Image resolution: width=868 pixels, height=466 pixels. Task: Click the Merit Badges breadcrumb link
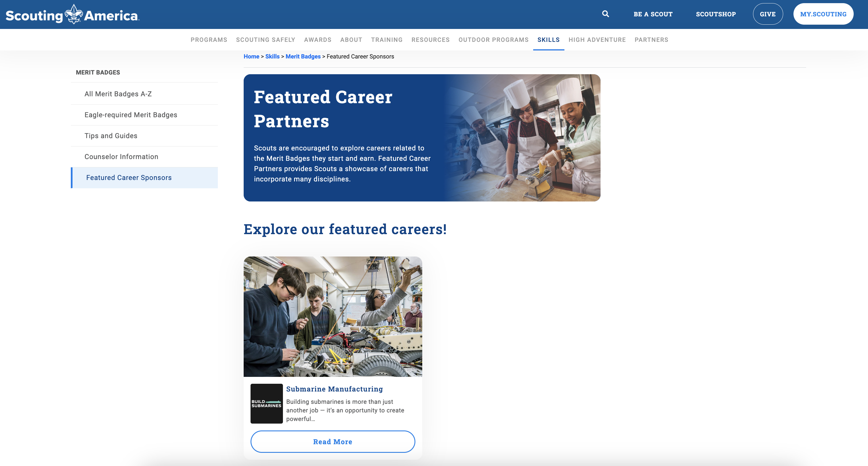click(303, 56)
